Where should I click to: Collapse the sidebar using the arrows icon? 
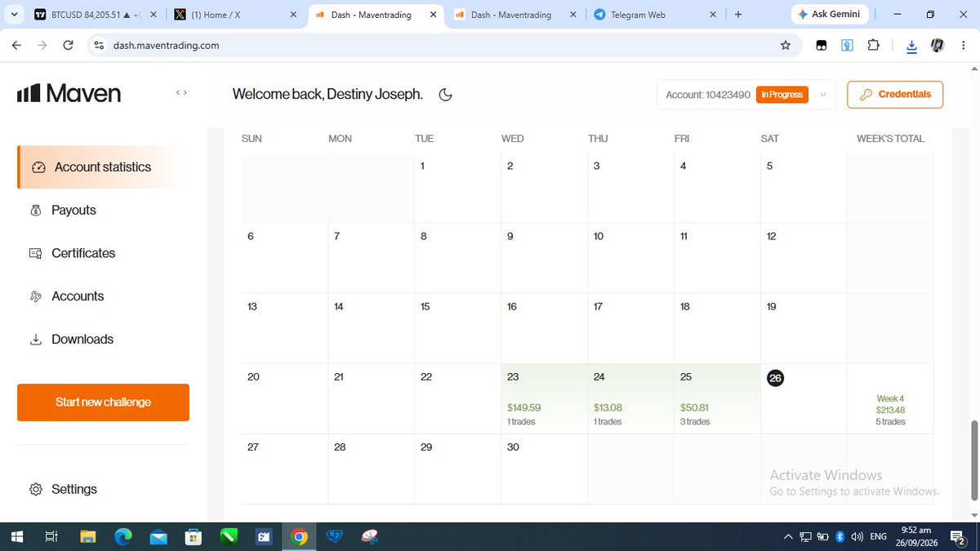(x=181, y=93)
